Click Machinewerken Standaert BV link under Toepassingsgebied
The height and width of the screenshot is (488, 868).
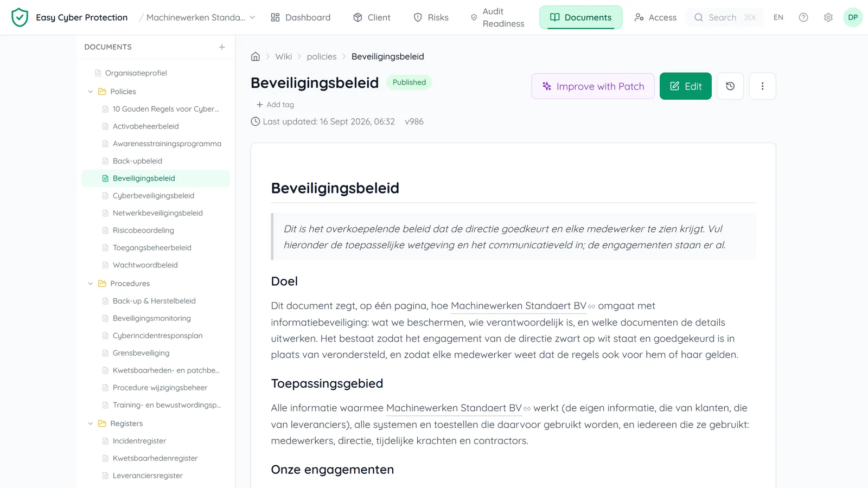pyautogui.click(x=458, y=408)
